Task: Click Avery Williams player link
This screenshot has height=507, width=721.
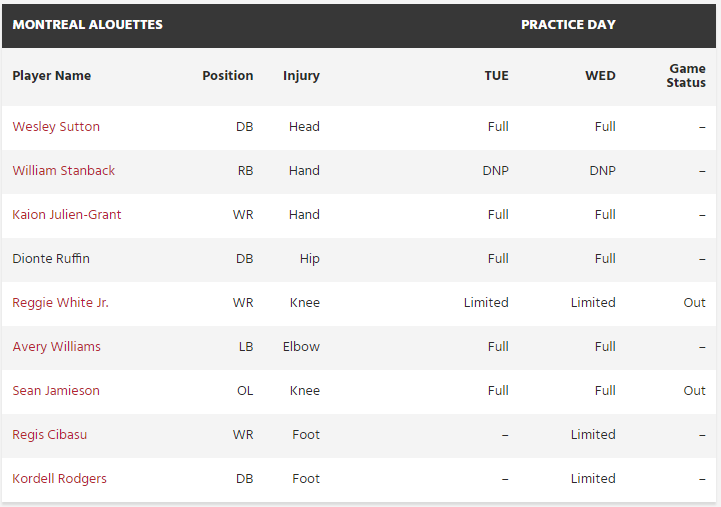Action: coord(56,347)
